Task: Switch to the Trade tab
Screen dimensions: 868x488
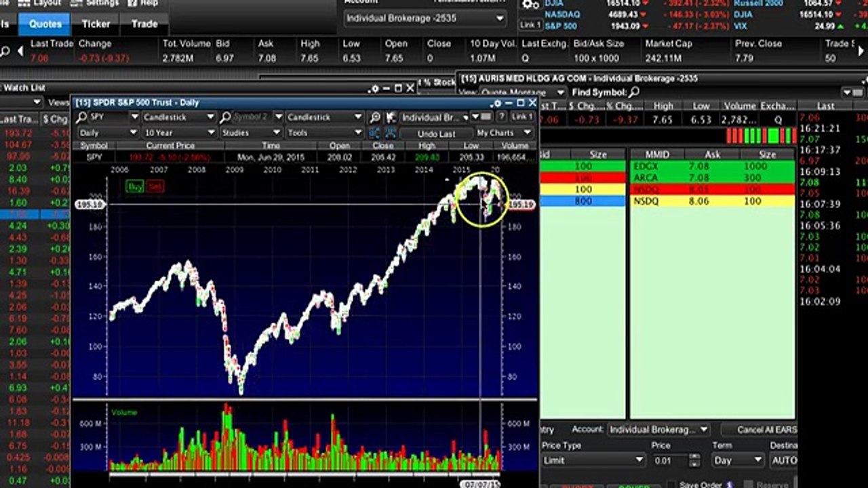Action: point(144,24)
